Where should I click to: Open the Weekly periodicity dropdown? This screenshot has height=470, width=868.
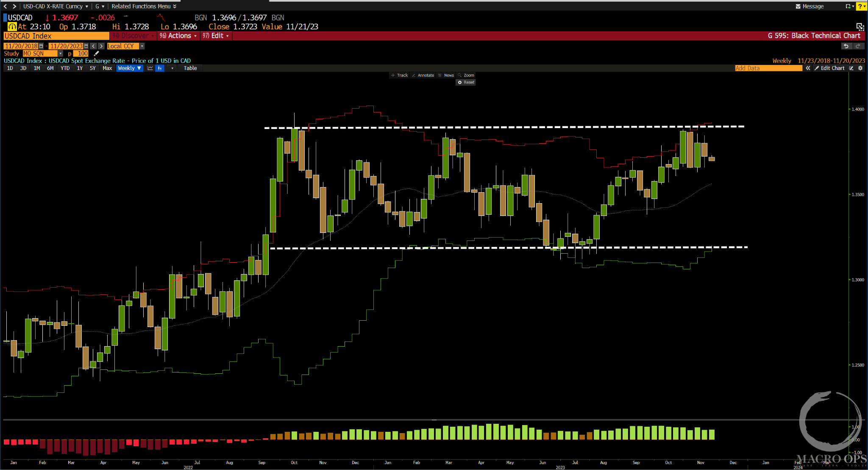(129, 68)
